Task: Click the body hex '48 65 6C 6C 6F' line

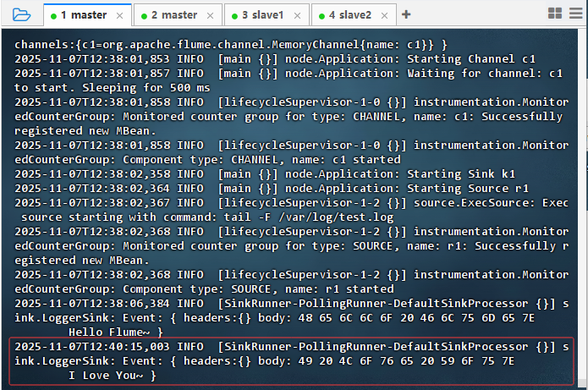Action: pos(274,318)
